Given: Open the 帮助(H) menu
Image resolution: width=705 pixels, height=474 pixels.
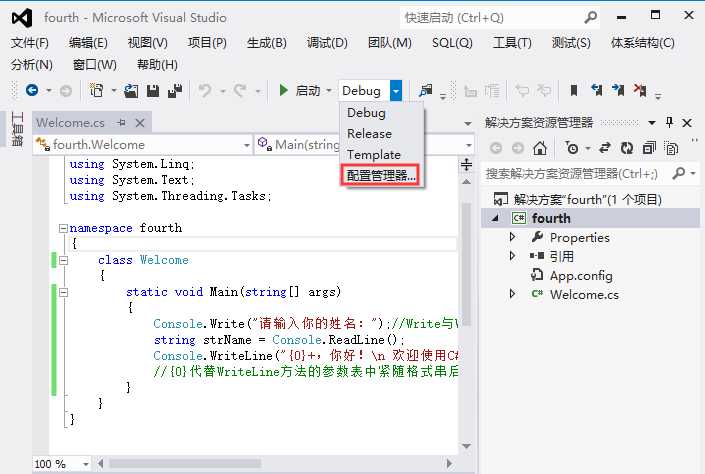Looking at the screenshot, I should click(x=157, y=65).
